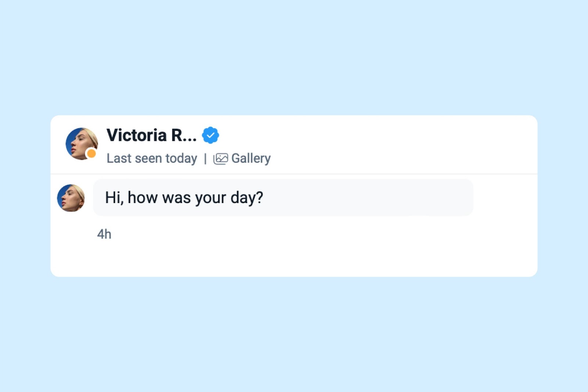Click the orange status dot on avatar
This screenshot has width=588, height=392.
(x=91, y=153)
